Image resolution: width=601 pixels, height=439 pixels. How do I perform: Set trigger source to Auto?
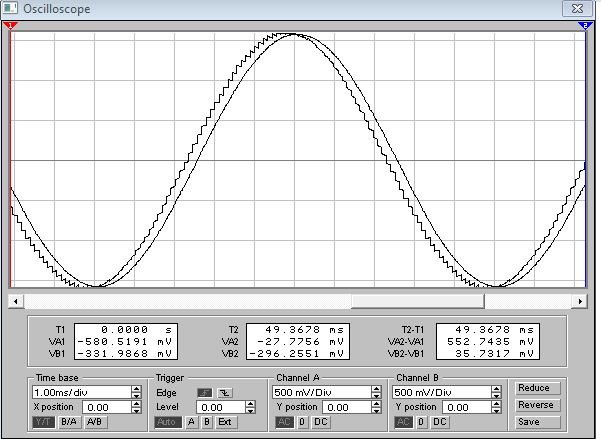(168, 422)
